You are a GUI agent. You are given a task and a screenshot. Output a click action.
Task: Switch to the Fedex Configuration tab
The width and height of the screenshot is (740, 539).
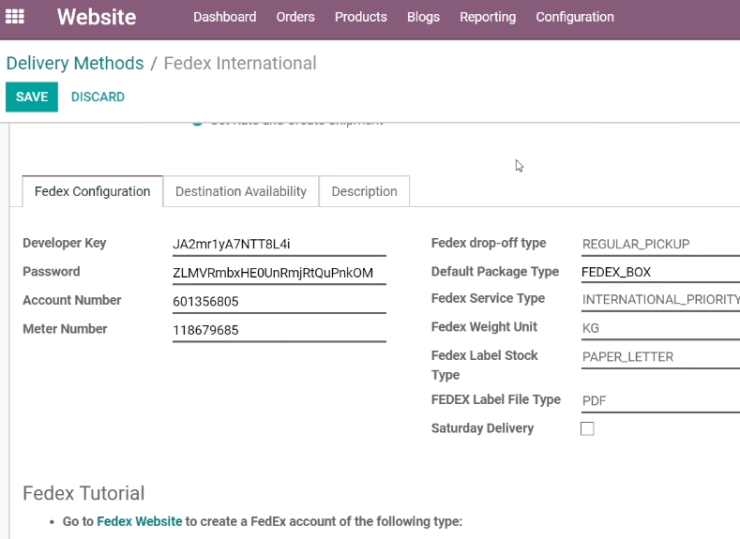[92, 191]
